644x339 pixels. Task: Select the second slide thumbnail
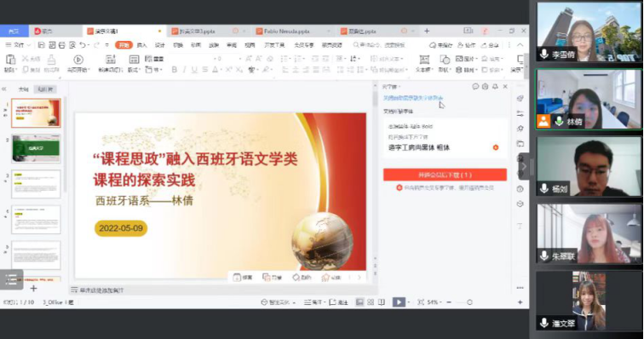(x=36, y=148)
